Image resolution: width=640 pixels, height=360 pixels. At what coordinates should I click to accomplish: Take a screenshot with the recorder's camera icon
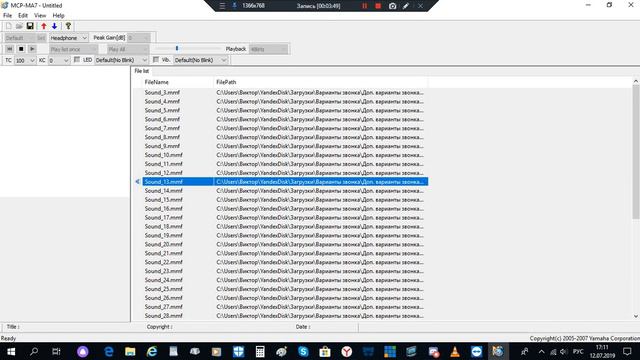coord(392,6)
